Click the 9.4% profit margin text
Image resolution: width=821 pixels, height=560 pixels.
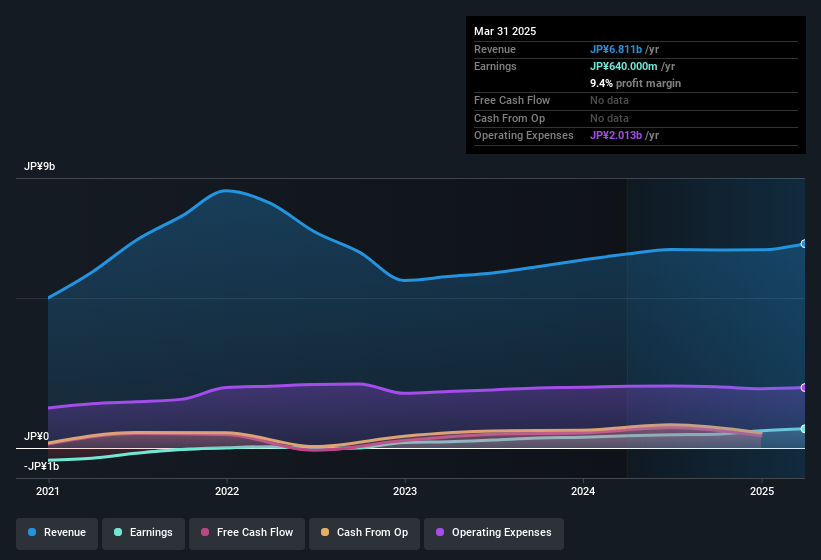(635, 83)
